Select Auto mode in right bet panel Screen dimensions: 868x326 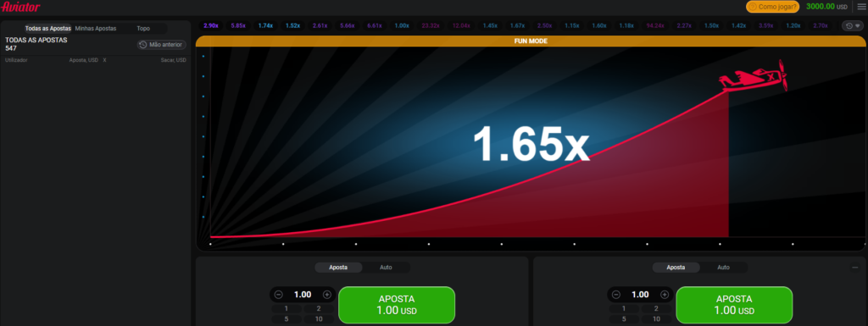click(724, 268)
